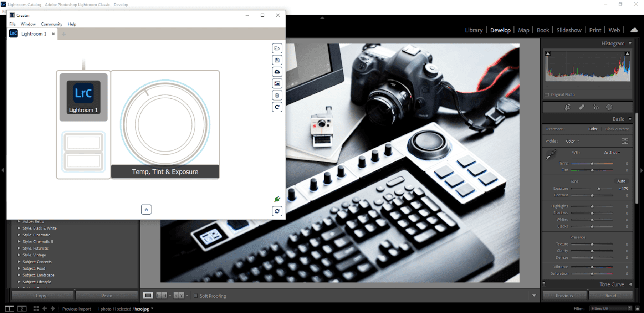Image resolution: width=644 pixels, height=313 pixels.
Task: Select the Crop Overlay tool
Action: pos(567,107)
